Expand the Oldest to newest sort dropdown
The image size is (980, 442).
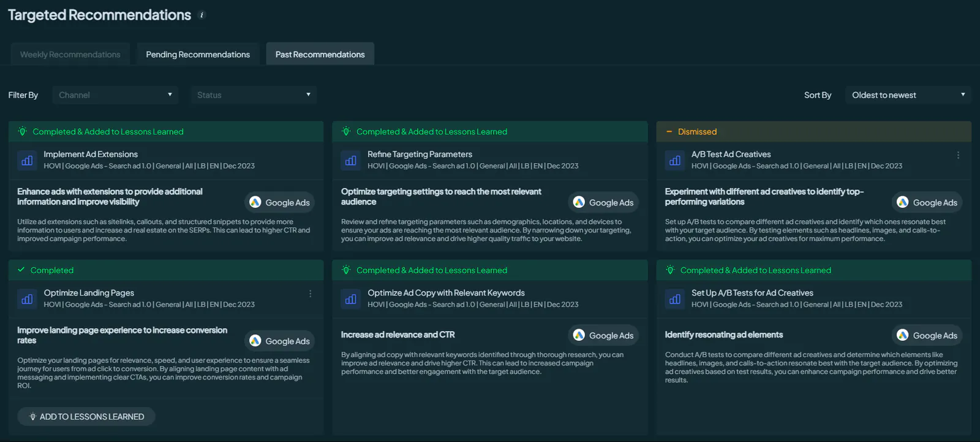908,95
